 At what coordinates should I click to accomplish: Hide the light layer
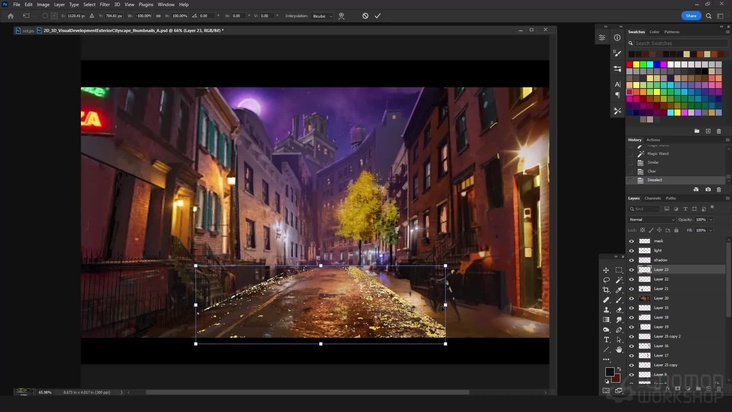click(x=632, y=251)
